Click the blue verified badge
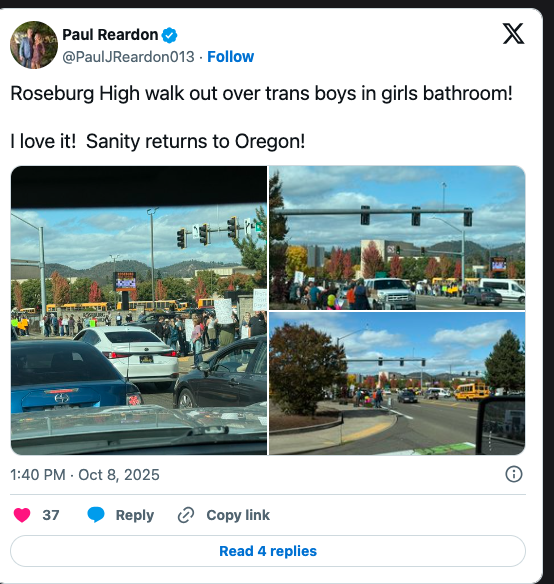 tap(170, 35)
